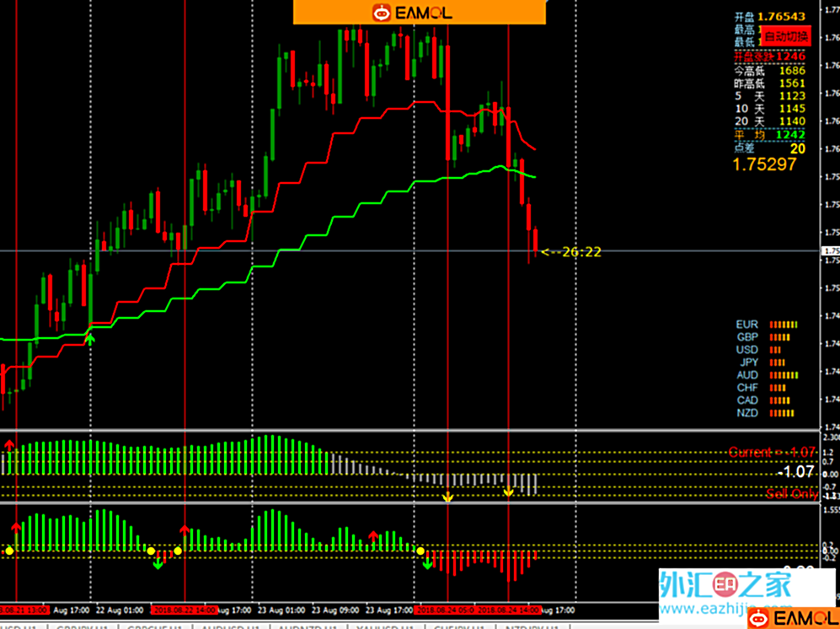Screen dimensions: 840x629
Task: Click rightmost green down arrow in lower oscillator
Action: tap(427, 562)
